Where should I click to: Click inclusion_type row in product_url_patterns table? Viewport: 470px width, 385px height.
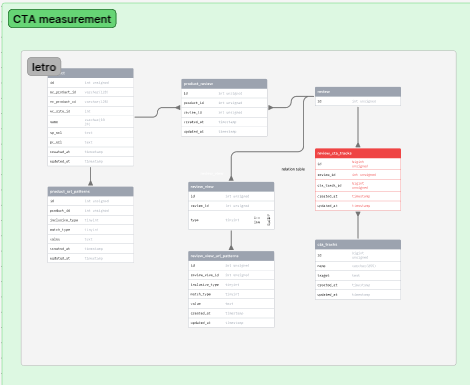90,220
